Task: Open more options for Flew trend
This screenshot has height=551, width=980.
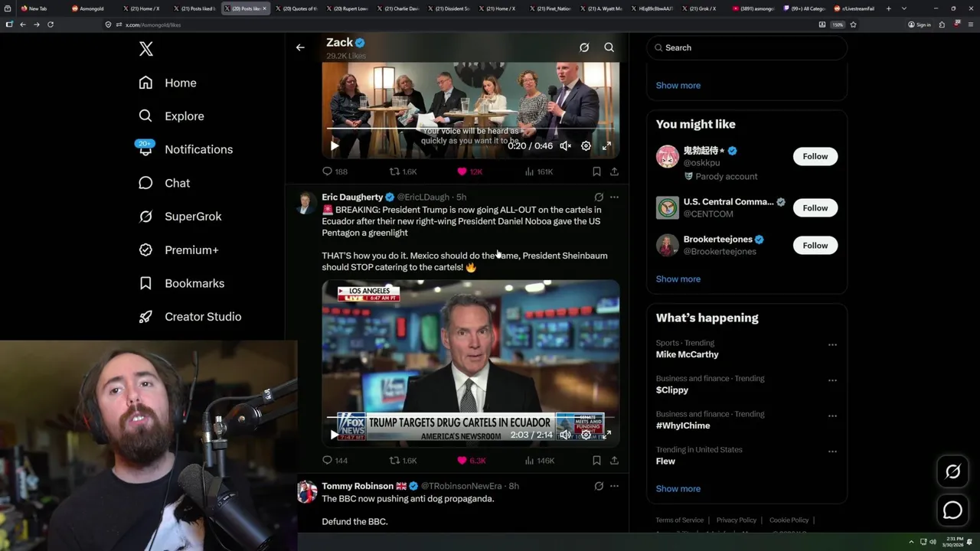Action: pyautogui.click(x=832, y=452)
